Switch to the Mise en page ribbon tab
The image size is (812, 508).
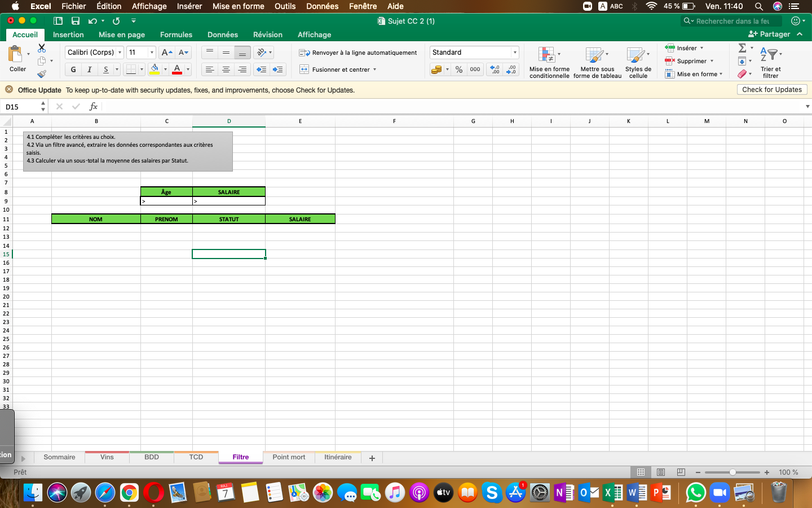(x=122, y=34)
